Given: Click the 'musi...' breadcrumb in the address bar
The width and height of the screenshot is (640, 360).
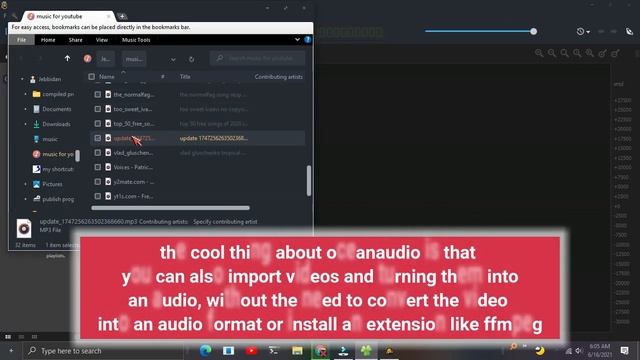Looking at the screenshot, I should pyautogui.click(x=134, y=59).
